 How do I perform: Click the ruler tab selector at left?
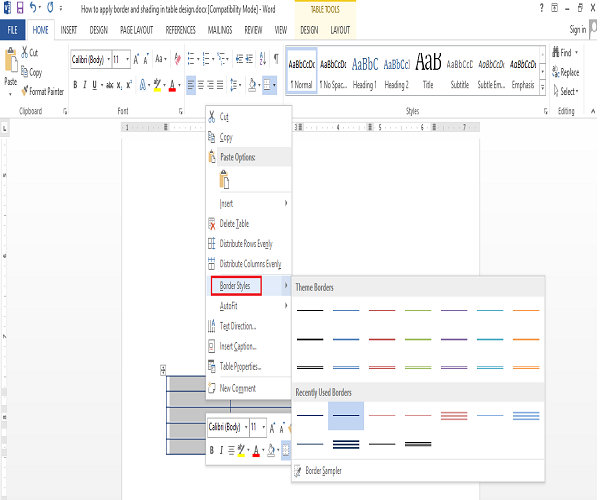[x=5, y=129]
